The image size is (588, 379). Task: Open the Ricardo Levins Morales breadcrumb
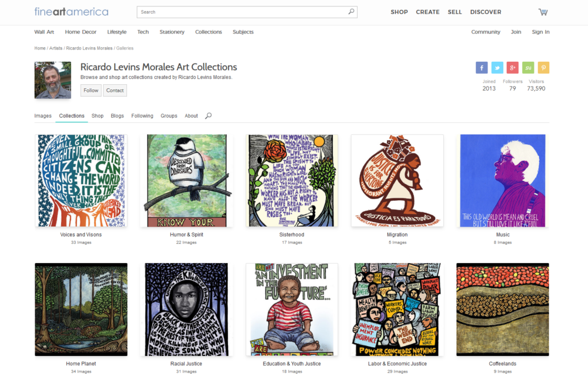89,48
